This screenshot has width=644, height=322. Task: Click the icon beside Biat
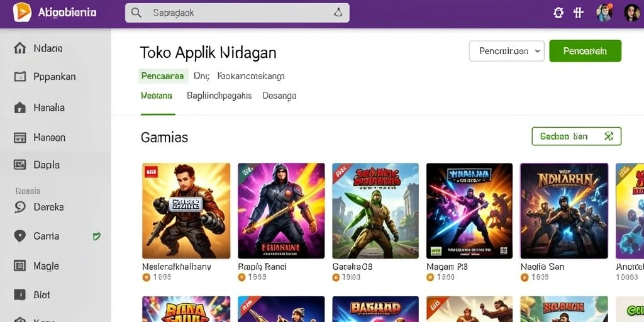click(x=19, y=294)
